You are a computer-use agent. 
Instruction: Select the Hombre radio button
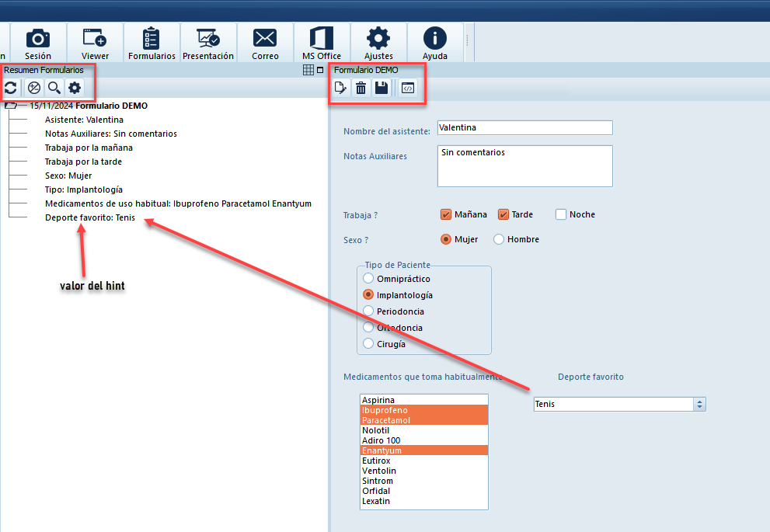(499, 239)
